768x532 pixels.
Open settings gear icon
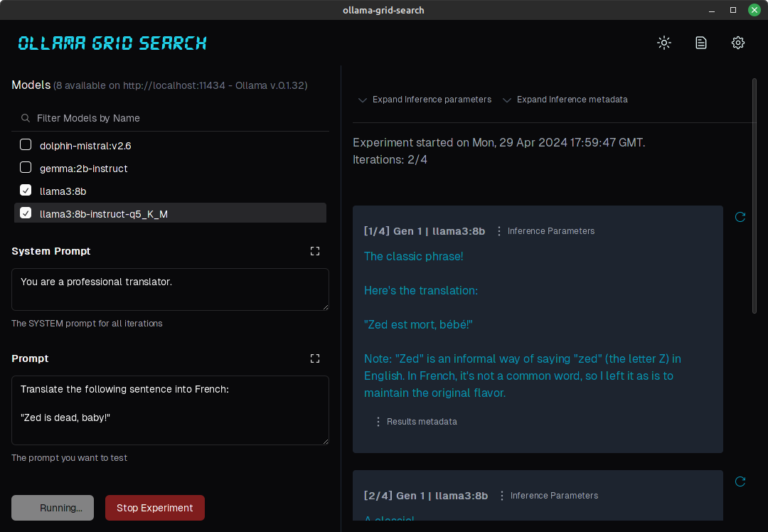pyautogui.click(x=737, y=43)
